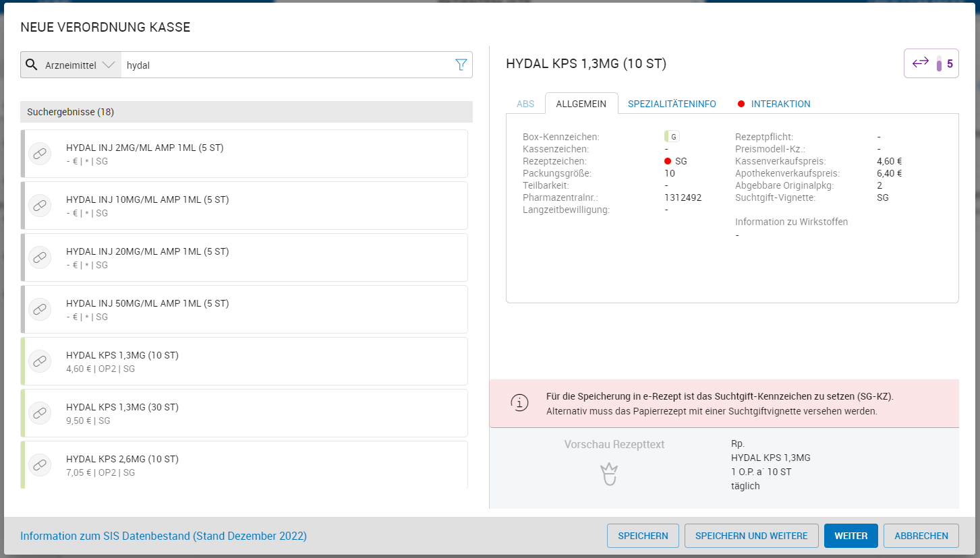Switch to the Spezialitäteninfo tab
Image resolution: width=980 pixels, height=558 pixels.
tap(672, 104)
